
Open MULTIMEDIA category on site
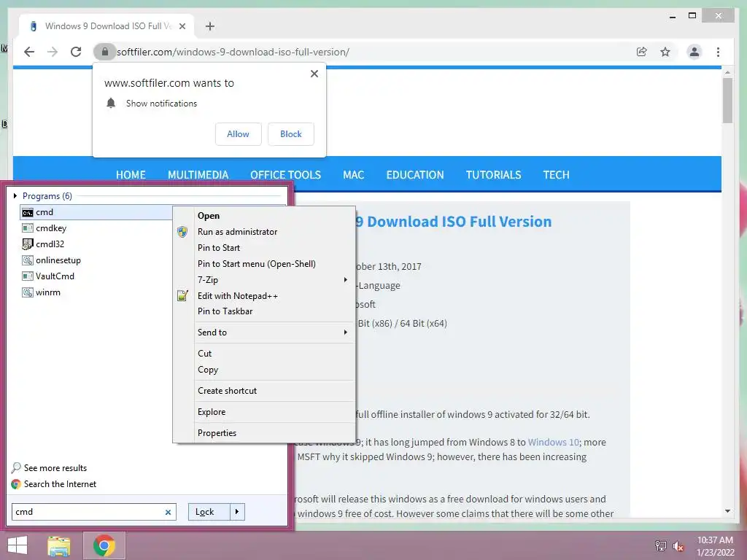198,175
